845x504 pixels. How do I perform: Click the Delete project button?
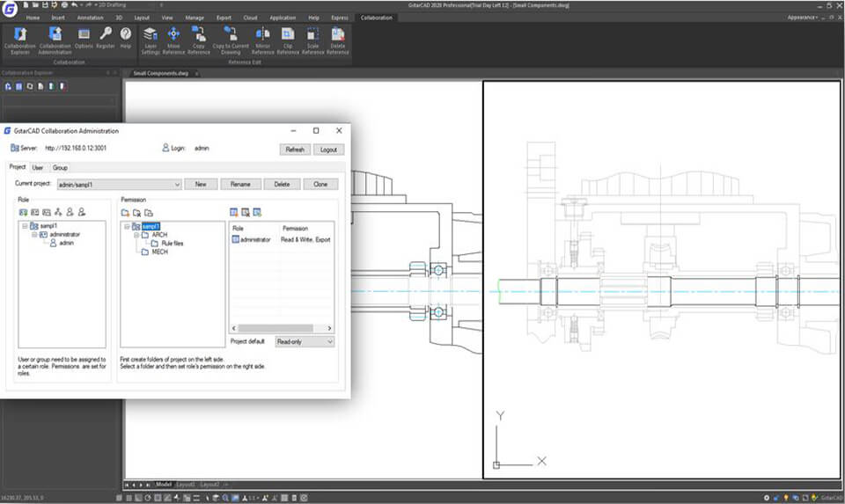(282, 184)
